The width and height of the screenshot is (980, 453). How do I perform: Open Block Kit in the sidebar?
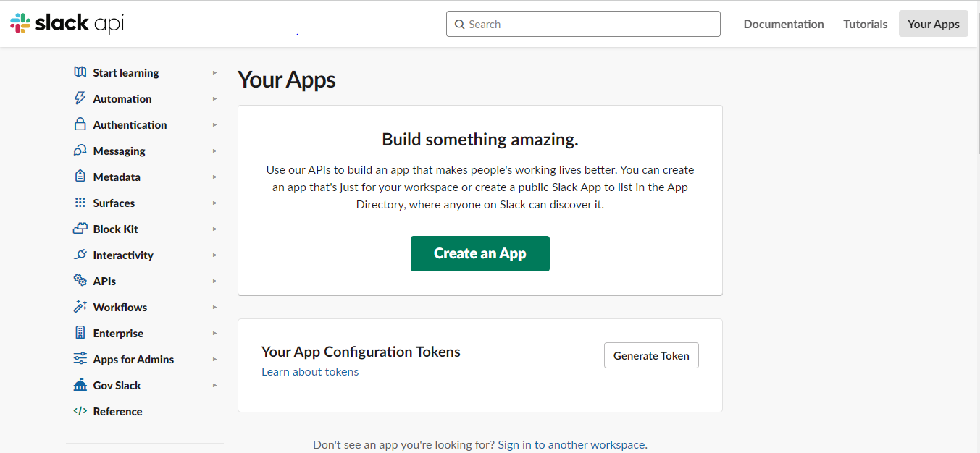click(115, 229)
